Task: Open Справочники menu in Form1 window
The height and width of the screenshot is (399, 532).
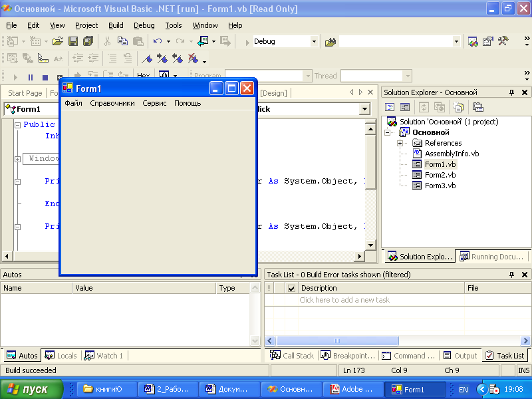Action: pos(112,103)
